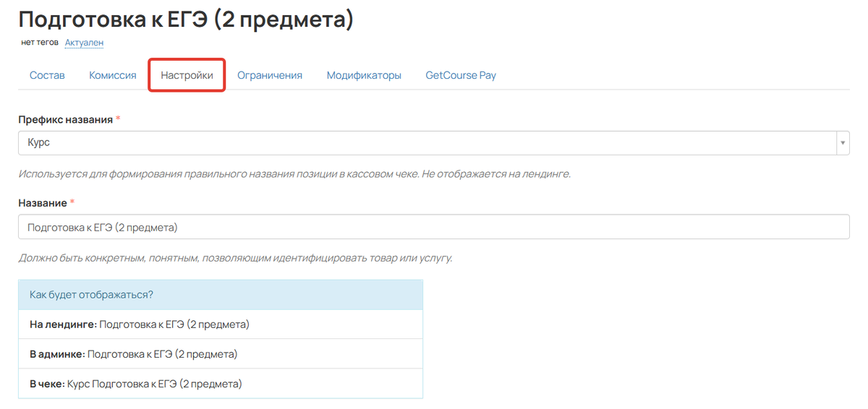
Task: Click the Название field label
Action: tap(43, 203)
